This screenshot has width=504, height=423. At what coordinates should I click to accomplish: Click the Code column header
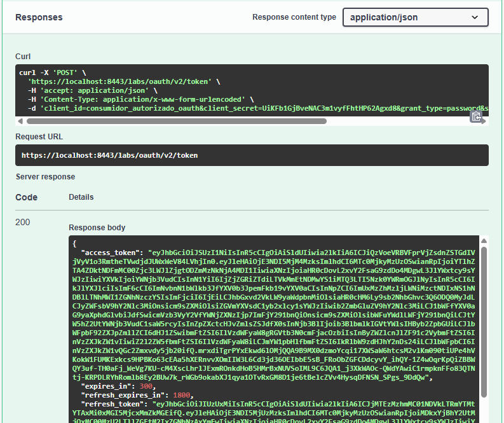(x=27, y=197)
